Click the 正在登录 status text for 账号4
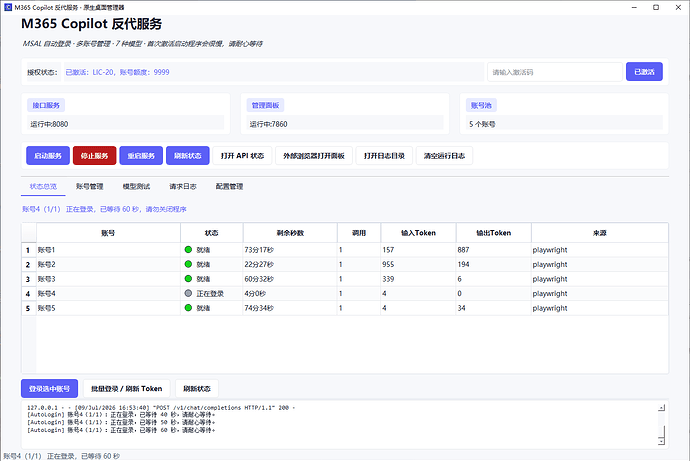 [210, 293]
